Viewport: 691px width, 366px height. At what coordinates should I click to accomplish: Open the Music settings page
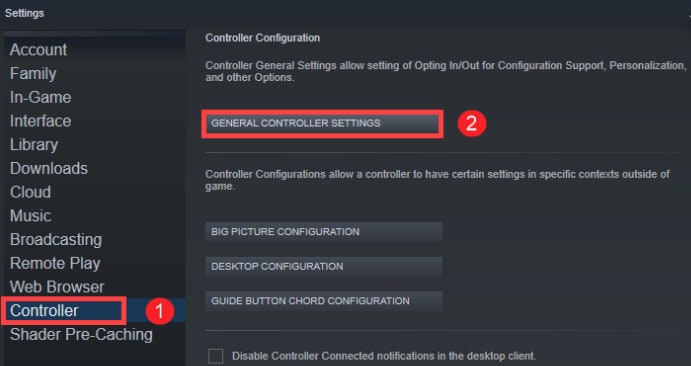tap(30, 216)
